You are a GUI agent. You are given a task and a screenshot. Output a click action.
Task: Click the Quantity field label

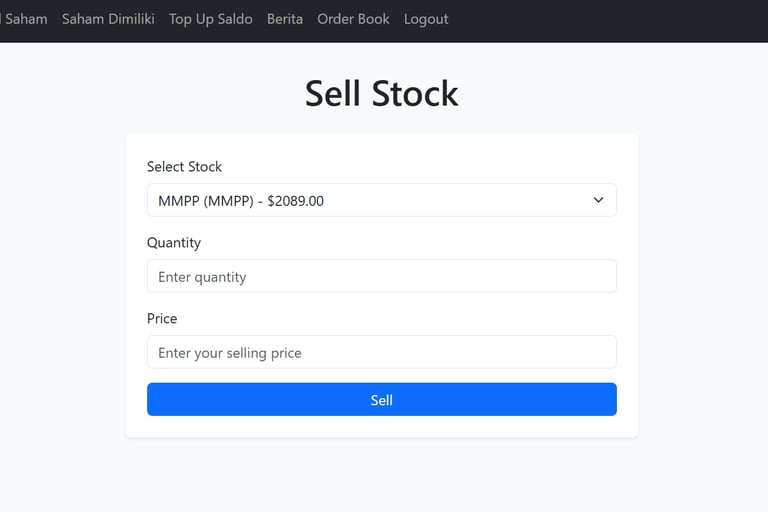pos(174,242)
